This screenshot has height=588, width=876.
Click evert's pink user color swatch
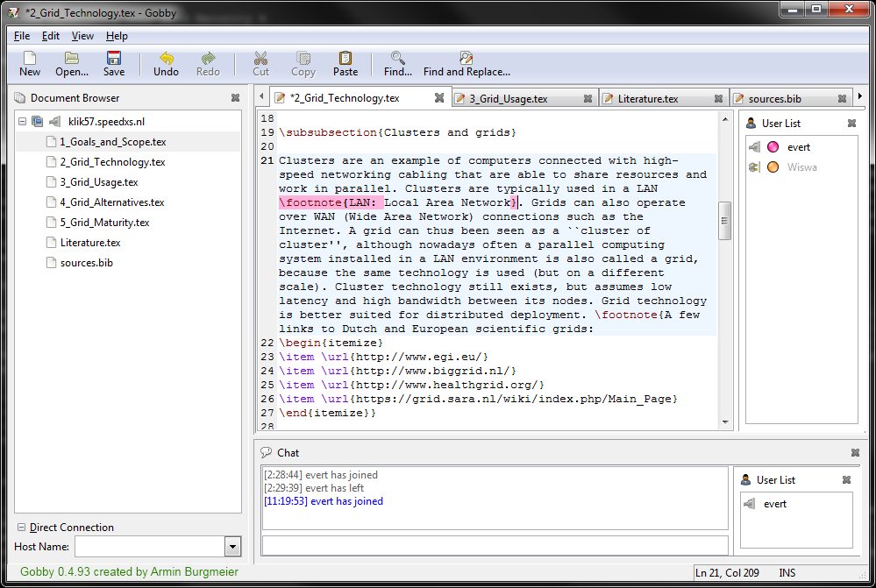[773, 147]
